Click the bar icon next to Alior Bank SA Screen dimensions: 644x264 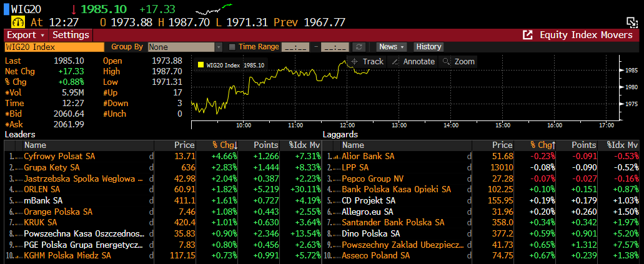tap(336, 157)
